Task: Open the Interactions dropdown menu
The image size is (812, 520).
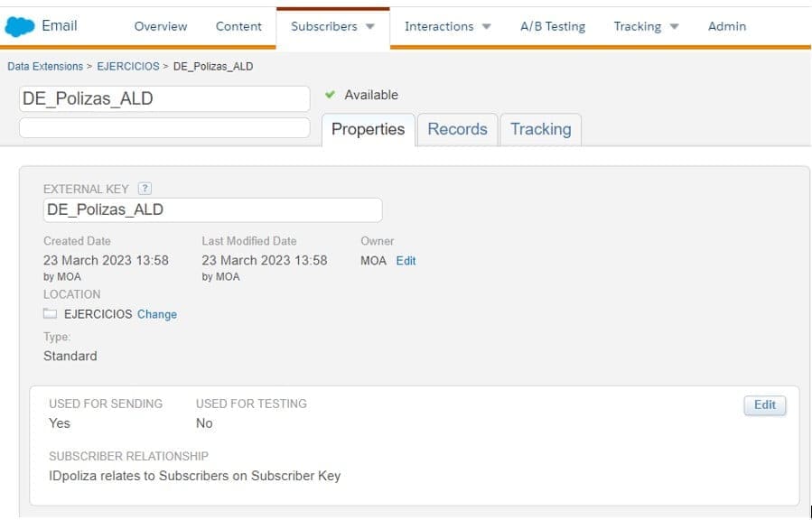Action: pos(447,26)
